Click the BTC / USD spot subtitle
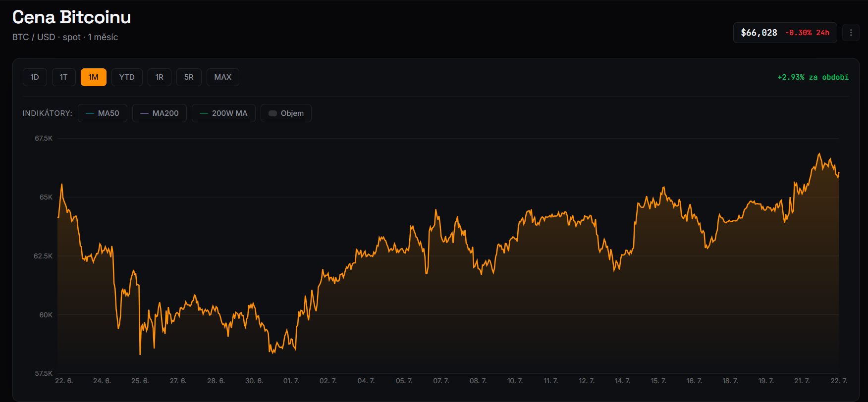 pyautogui.click(x=65, y=37)
